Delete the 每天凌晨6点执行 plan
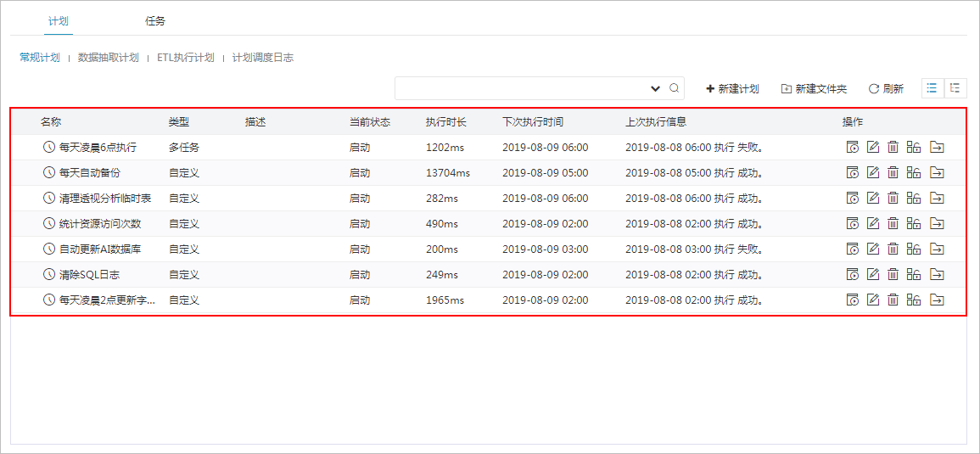Screen dimensions: 980x454 pyautogui.click(x=893, y=148)
